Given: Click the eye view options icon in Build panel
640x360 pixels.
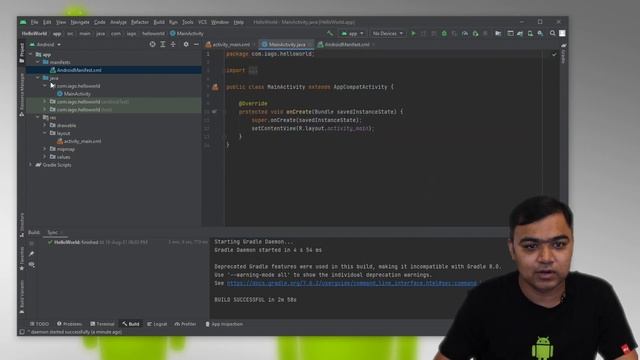Looking at the screenshot, I should pyautogui.click(x=31, y=264).
